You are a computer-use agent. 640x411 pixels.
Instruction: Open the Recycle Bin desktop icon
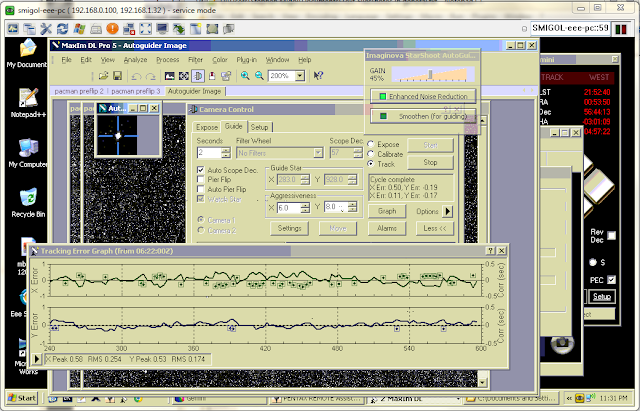point(28,195)
